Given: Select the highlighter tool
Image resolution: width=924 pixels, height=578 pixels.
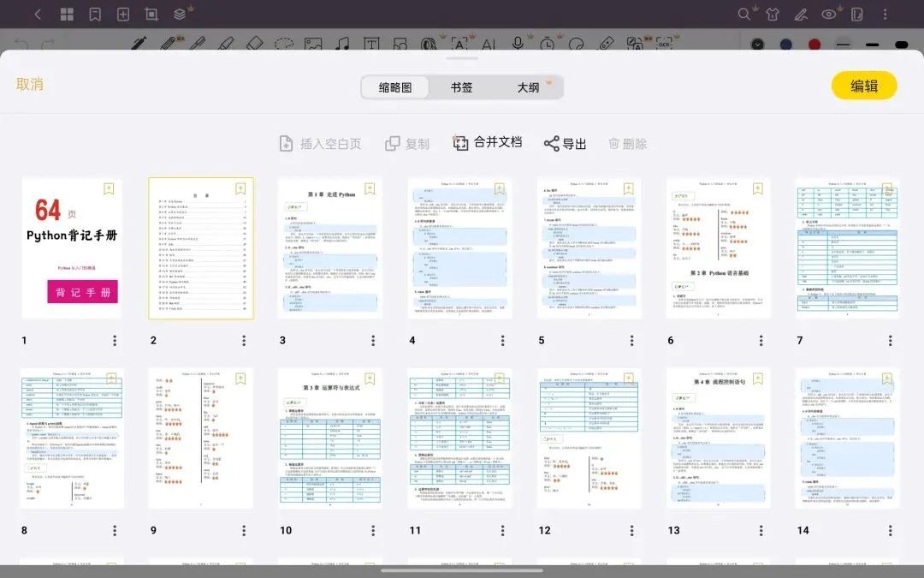Looking at the screenshot, I should click(226, 43).
